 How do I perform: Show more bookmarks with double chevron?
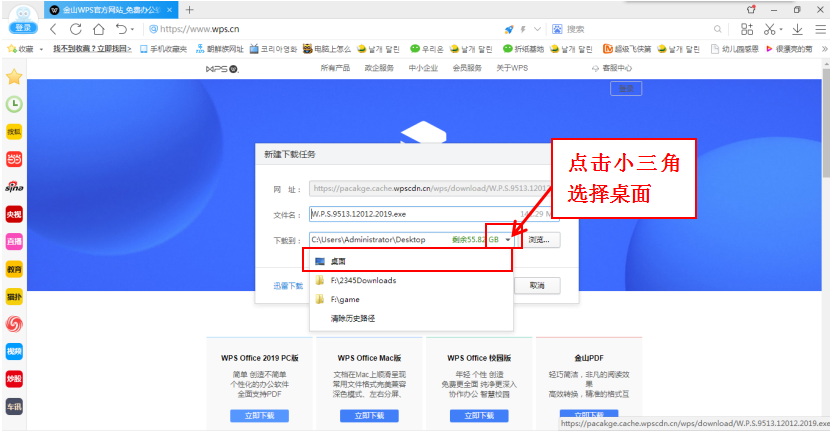pos(824,49)
